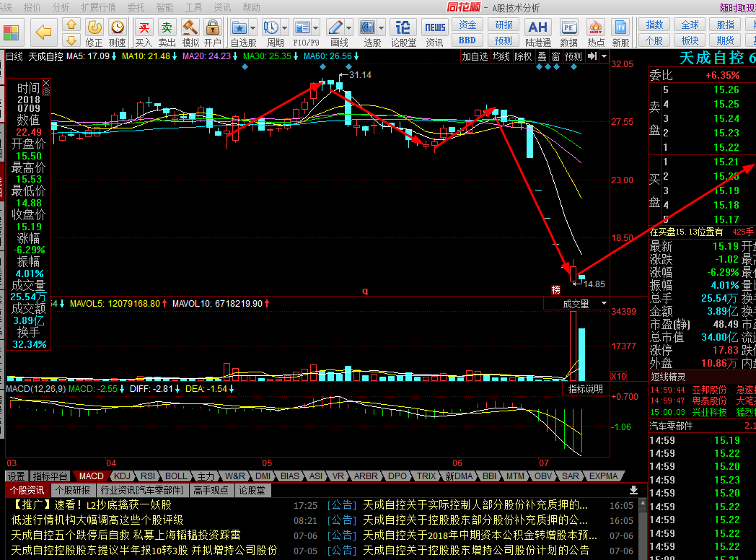Click the 指标说明 button
The image size is (756, 560).
586,389
